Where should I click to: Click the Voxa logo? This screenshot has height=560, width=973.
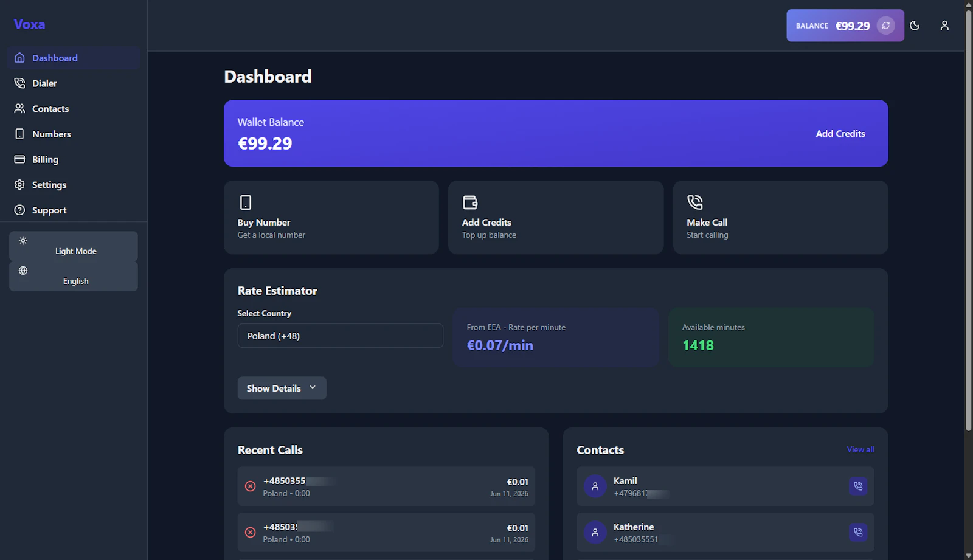click(29, 24)
